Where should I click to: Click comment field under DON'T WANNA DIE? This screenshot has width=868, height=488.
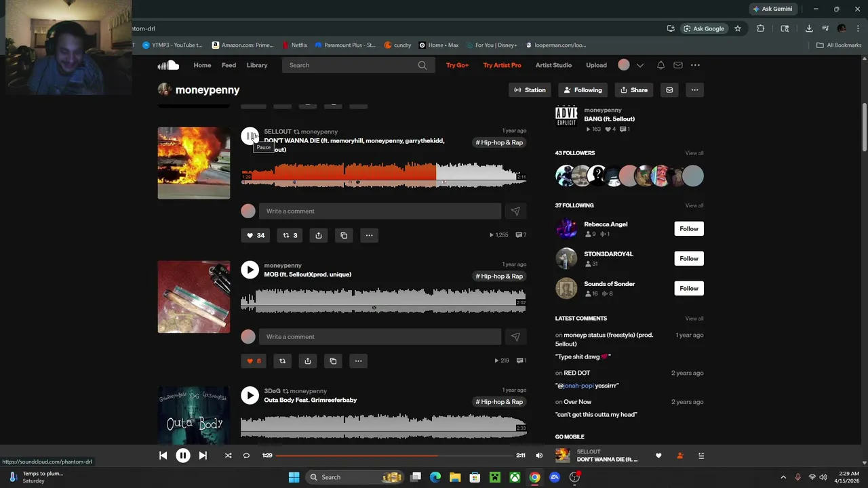pyautogui.click(x=380, y=211)
